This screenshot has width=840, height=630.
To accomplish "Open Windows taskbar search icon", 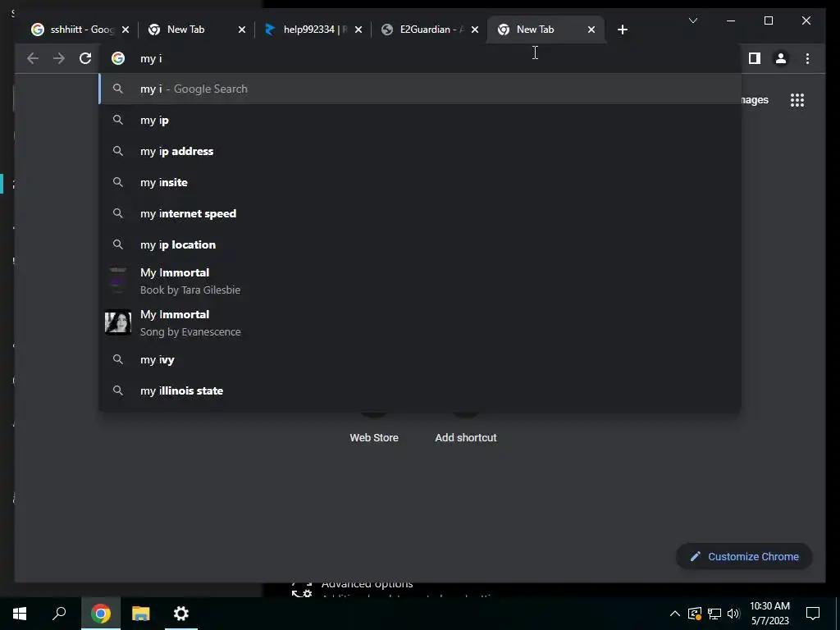I will click(x=59, y=614).
